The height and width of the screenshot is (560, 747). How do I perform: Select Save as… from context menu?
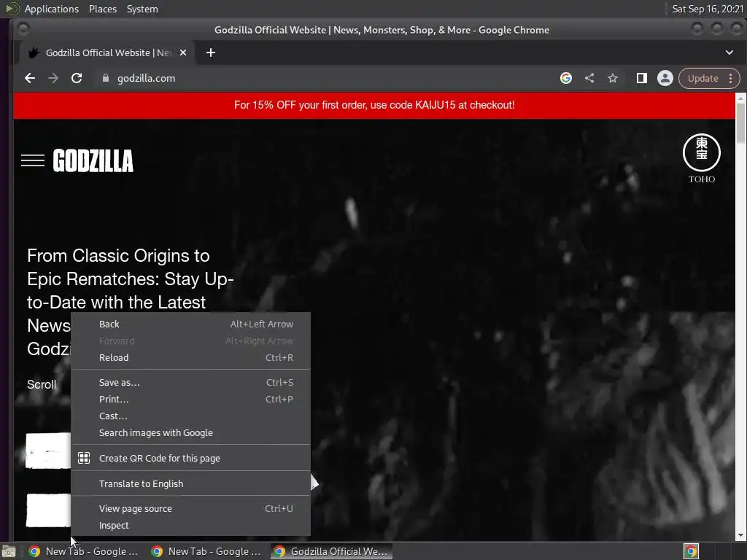tap(190, 382)
